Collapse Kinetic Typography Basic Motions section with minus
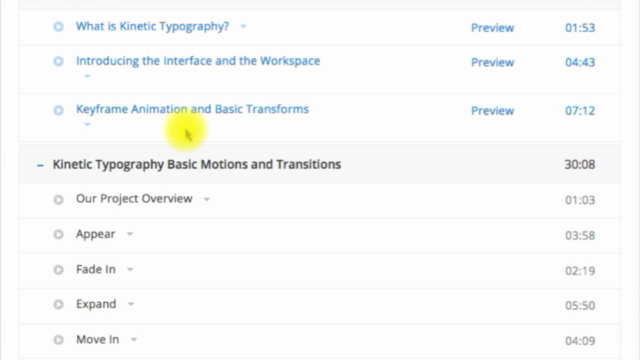The width and height of the screenshot is (640, 360). coord(40,165)
